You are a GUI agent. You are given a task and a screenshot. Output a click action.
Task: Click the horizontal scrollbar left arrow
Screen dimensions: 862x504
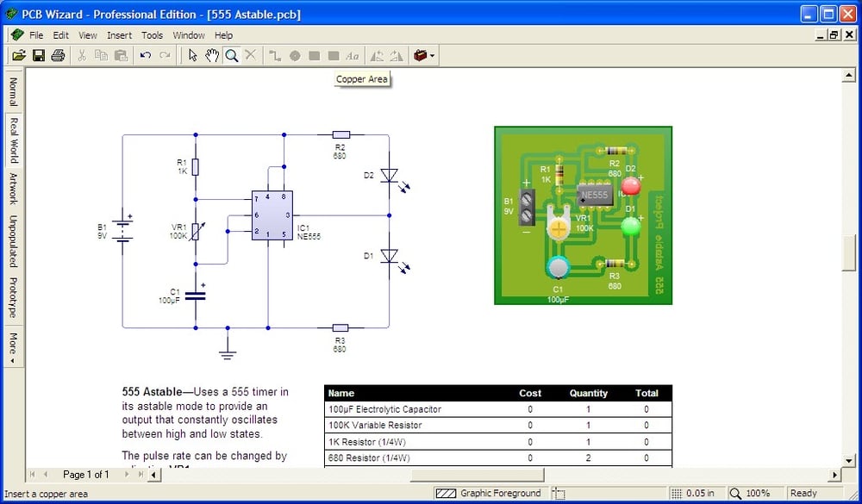(x=153, y=475)
